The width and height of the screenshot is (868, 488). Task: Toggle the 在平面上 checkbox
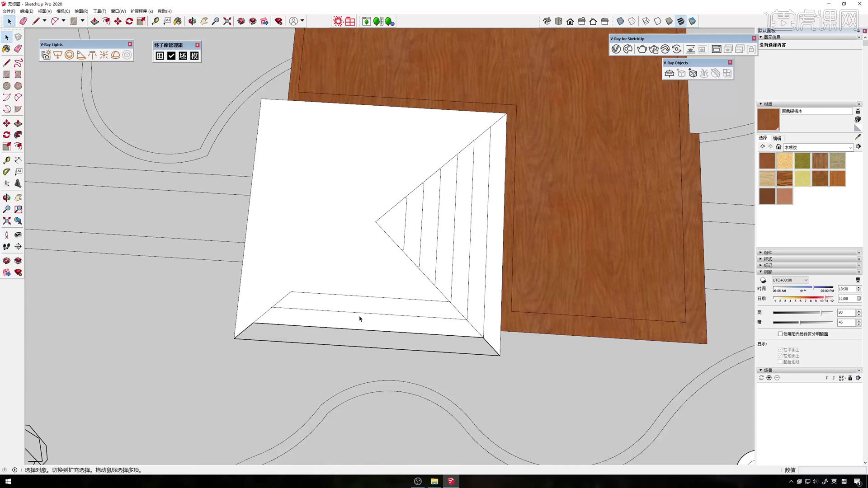click(x=780, y=350)
